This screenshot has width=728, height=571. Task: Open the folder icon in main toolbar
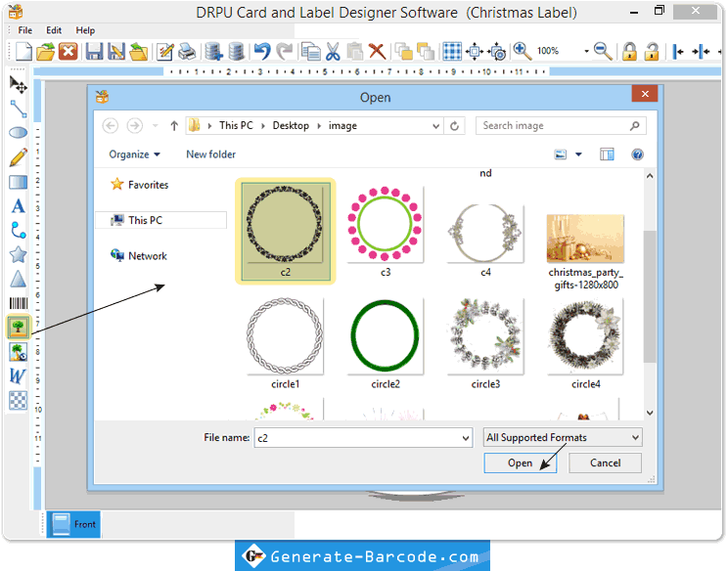(45, 51)
